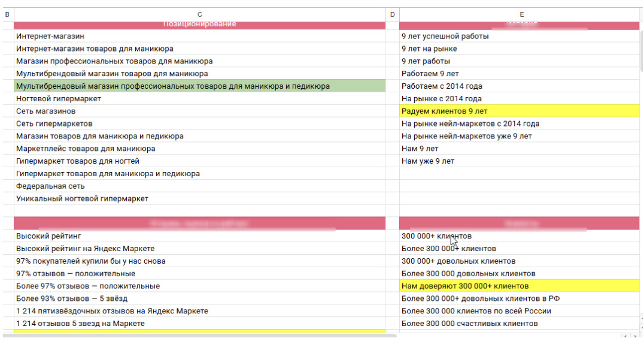644x338 pixels.
Task: Click 'Магазин товаров для маникюра и педикюра' cell
Action: click(x=200, y=136)
